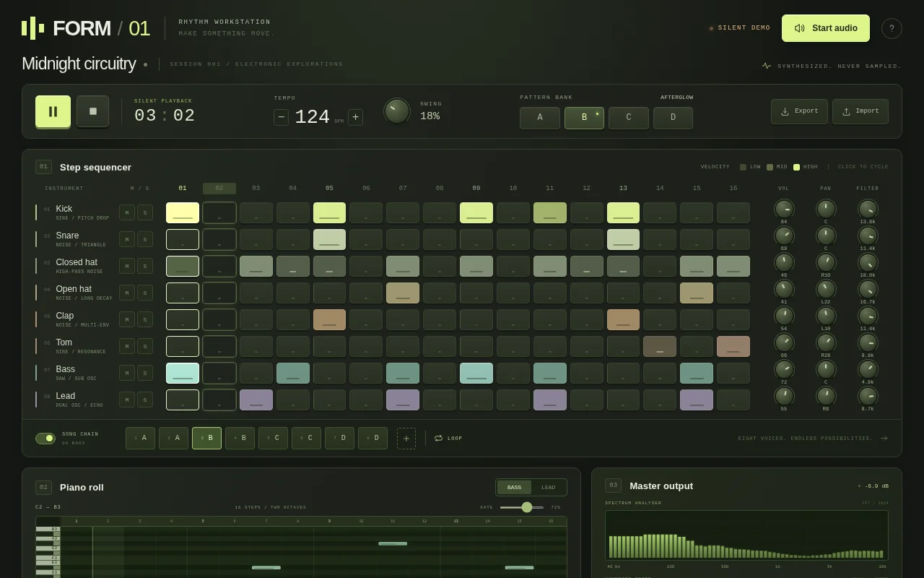Mute the Bass track
Viewport: 924px width, 578px height.
(127, 373)
